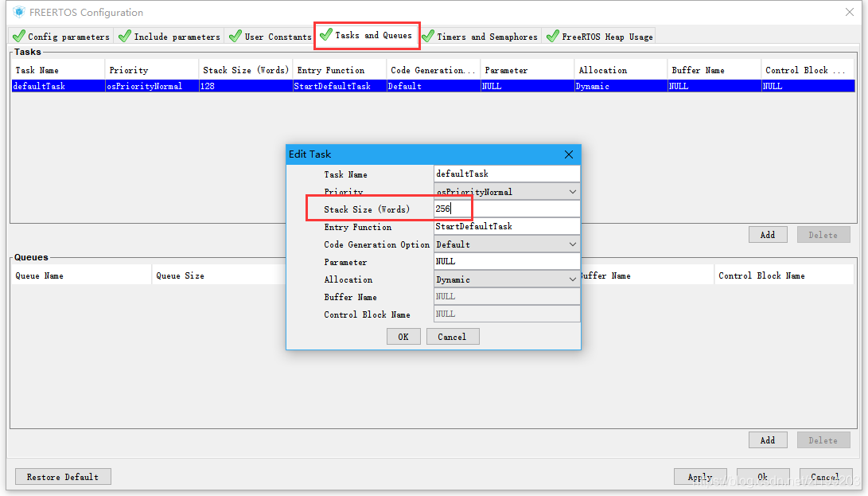The width and height of the screenshot is (868, 496).
Task: Click the Priority column header in Tasks
Action: pos(152,70)
